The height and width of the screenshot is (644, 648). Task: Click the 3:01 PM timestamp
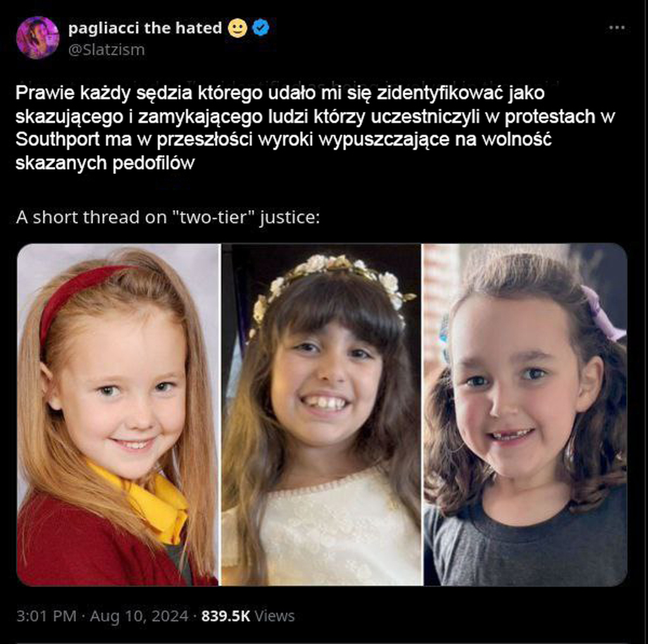[46, 616]
